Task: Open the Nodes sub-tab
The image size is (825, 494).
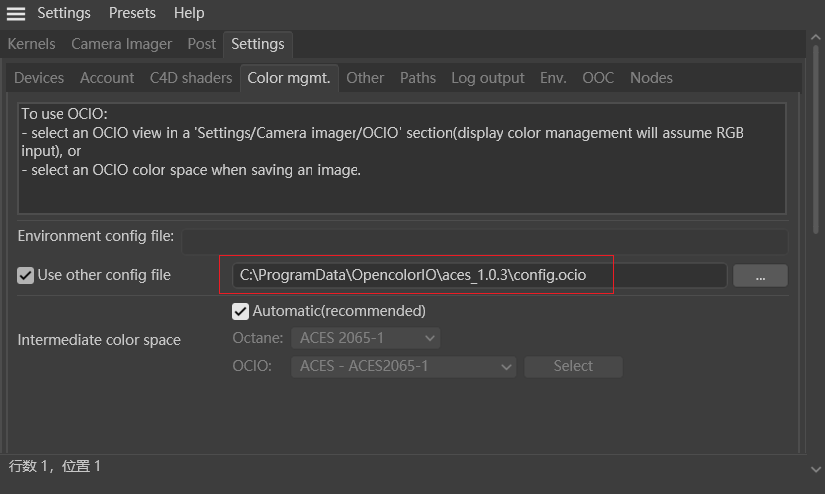Action: coord(651,78)
